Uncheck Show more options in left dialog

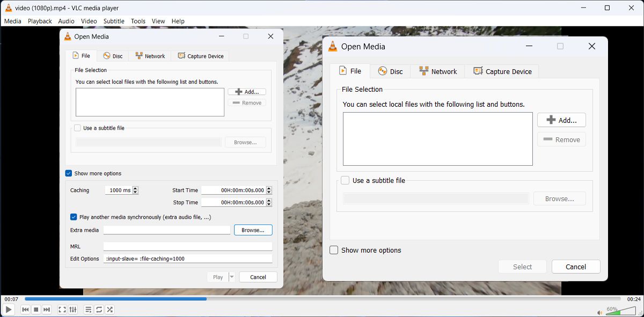coord(68,173)
